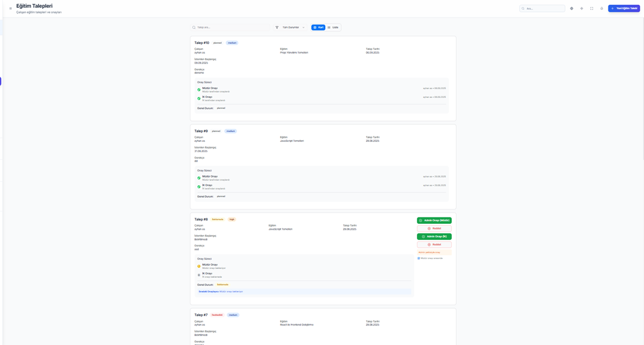
Task: Approve with Admin Onayı (İK) button
Action: pos(434,236)
